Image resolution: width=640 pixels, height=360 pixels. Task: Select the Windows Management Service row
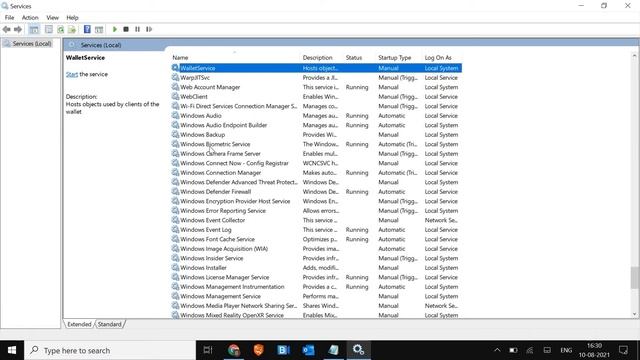coord(316,296)
